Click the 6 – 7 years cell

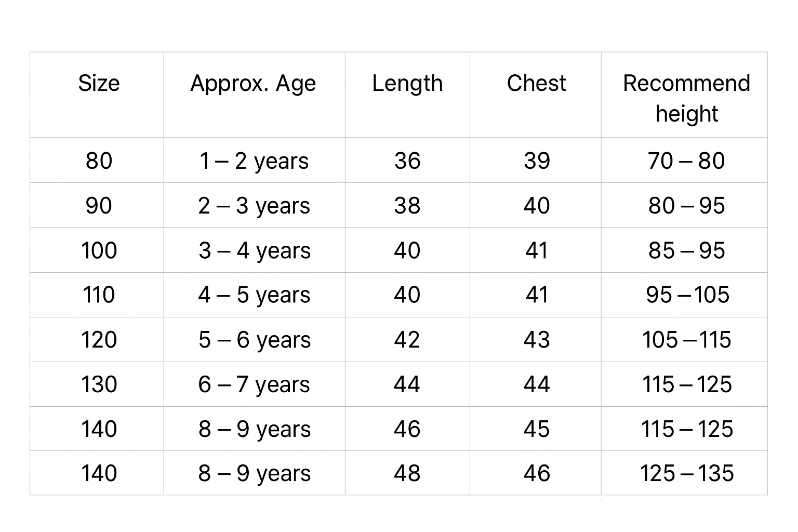pos(254,384)
